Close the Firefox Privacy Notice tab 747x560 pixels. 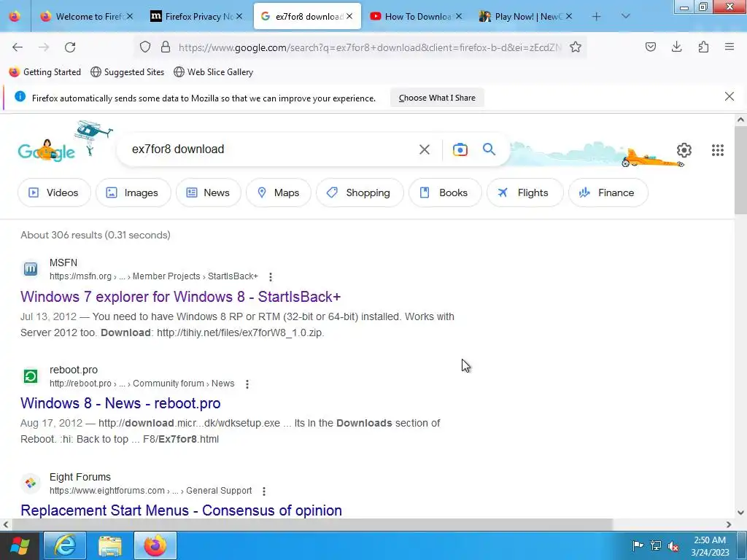[239, 16]
